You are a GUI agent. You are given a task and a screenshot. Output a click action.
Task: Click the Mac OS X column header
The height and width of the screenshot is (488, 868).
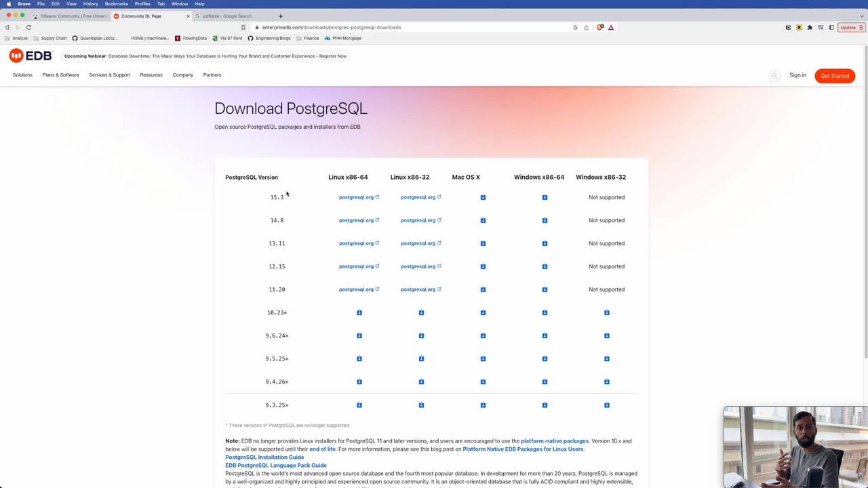[466, 177]
